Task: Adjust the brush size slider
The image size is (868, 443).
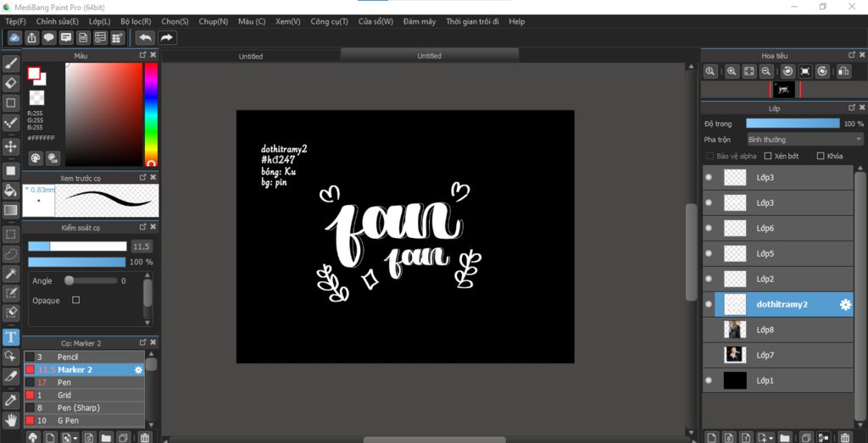Action: [x=77, y=246]
